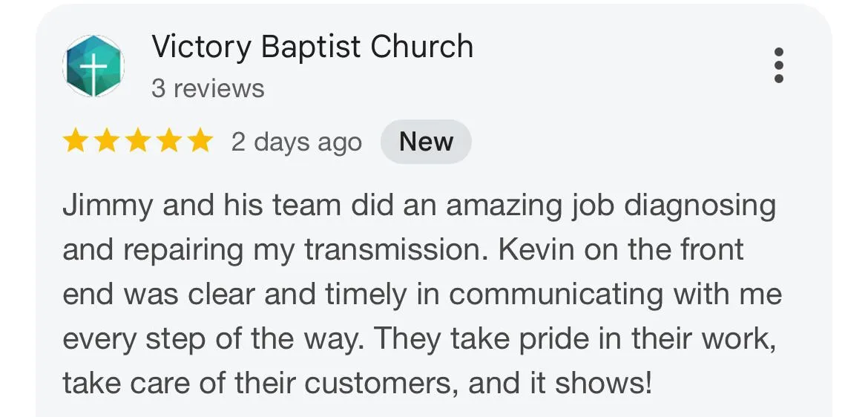Open the three-dot more options menu
The image size is (868, 417).
(778, 65)
